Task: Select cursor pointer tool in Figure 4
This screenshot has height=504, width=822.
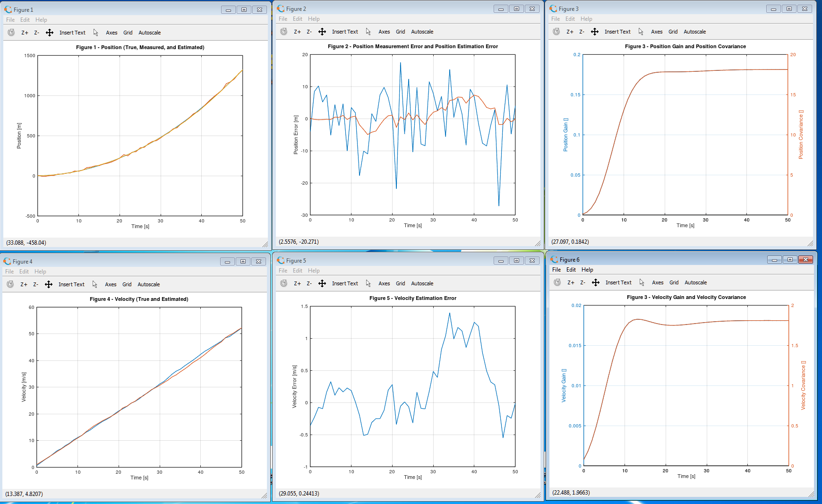Action: (94, 284)
